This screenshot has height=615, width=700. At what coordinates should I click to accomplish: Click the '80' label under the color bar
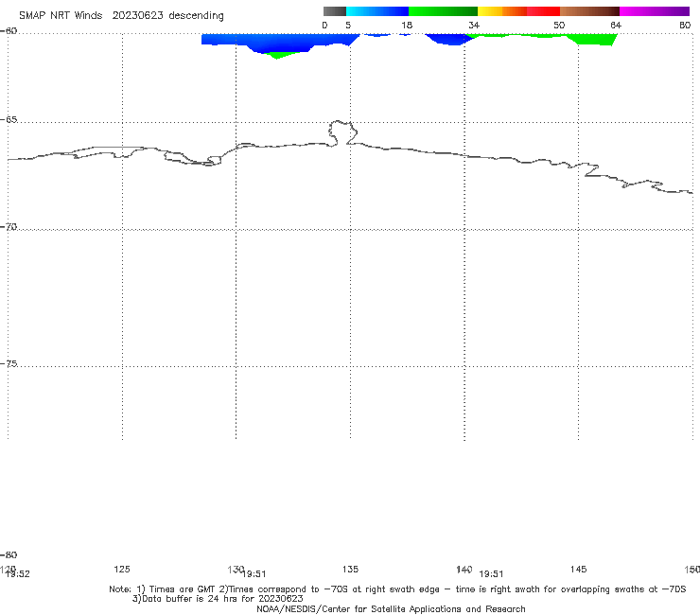click(685, 26)
